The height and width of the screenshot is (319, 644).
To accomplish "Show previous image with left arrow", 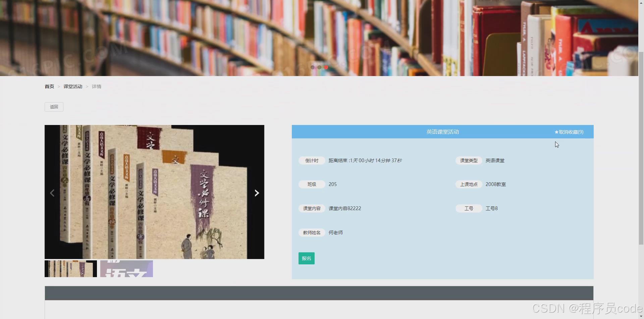I will [x=52, y=193].
